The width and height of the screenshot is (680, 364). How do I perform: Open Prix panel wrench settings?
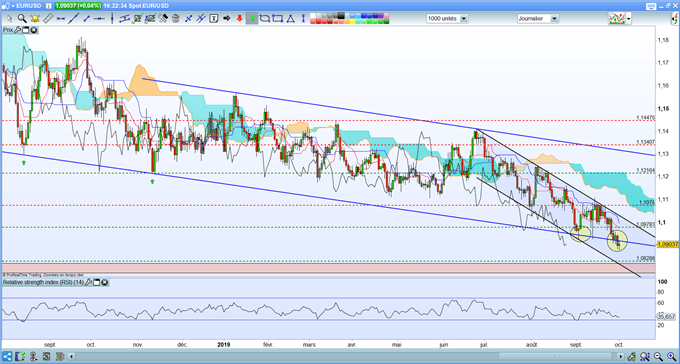pos(17,30)
